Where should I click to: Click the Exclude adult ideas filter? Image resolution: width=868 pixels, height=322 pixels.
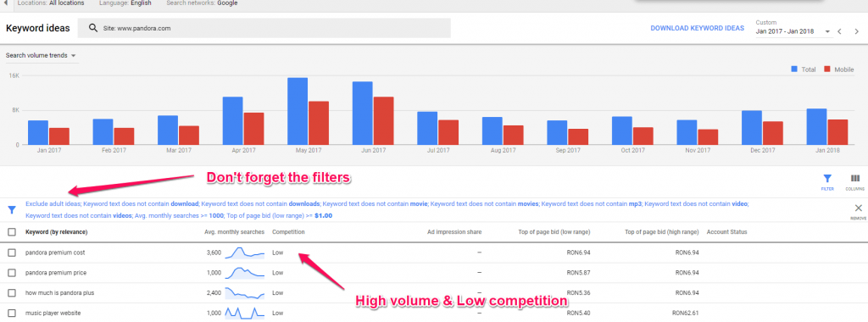[53, 203]
